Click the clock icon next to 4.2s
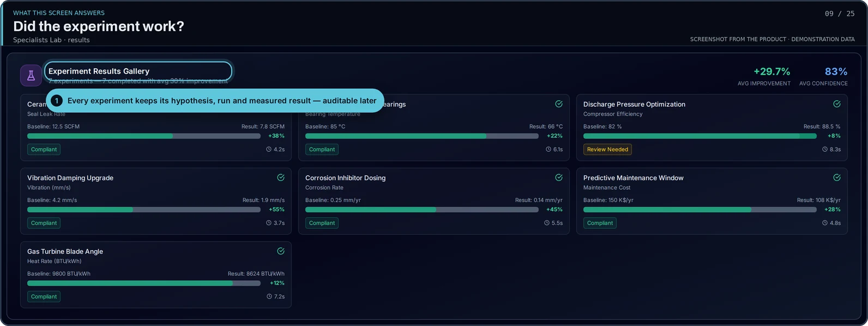Viewport: 868px width, 326px height. coord(269,149)
